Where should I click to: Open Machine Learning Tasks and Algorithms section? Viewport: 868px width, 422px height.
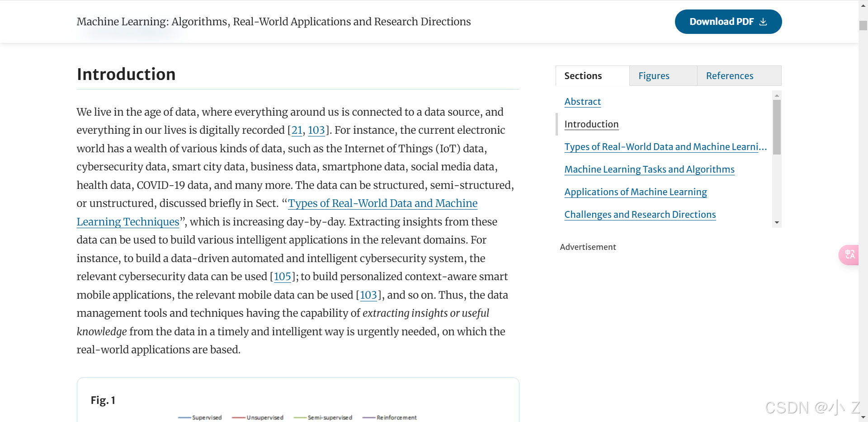pos(649,169)
